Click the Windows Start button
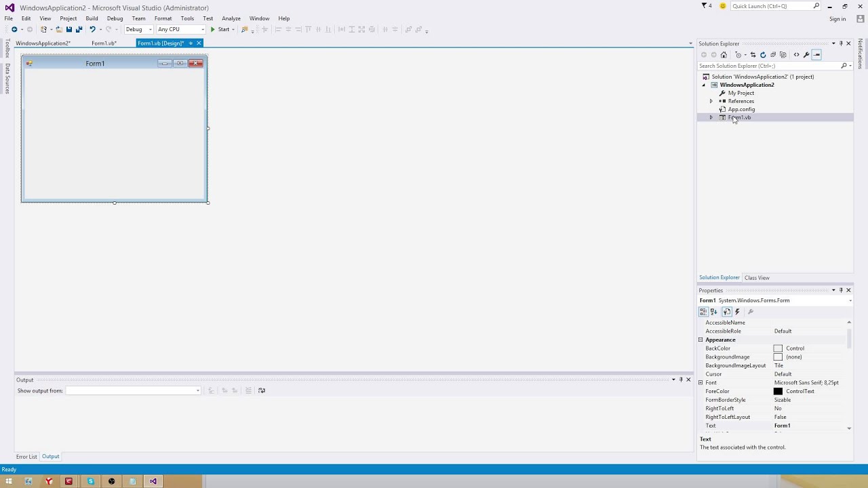Image resolution: width=868 pixels, height=488 pixels. pos(9,481)
